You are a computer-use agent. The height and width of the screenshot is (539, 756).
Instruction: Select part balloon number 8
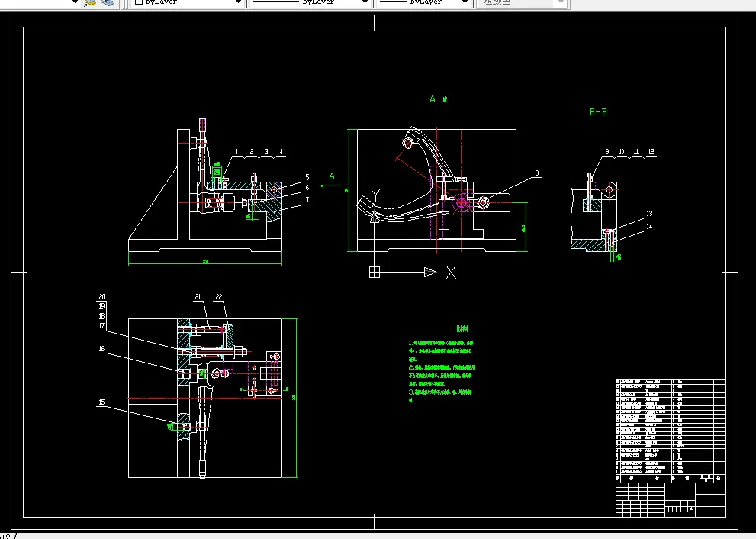(536, 173)
